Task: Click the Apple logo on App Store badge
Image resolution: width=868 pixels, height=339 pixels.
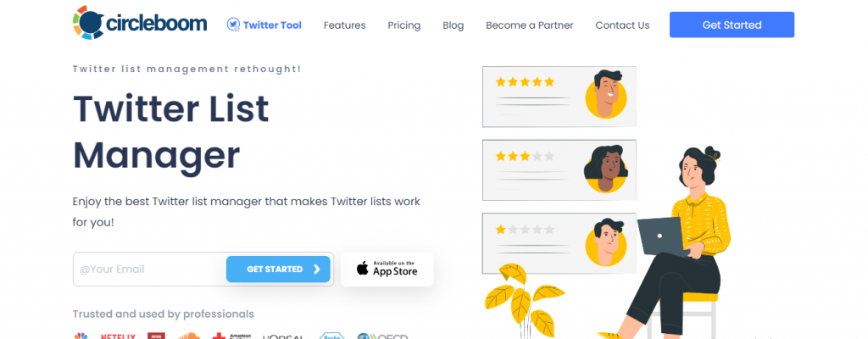Action: pos(363,270)
